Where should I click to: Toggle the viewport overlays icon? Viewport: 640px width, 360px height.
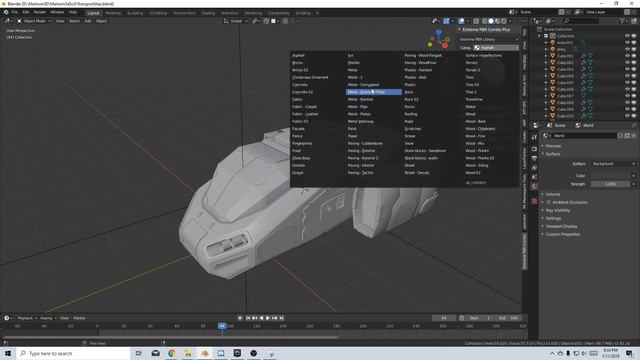(x=461, y=21)
